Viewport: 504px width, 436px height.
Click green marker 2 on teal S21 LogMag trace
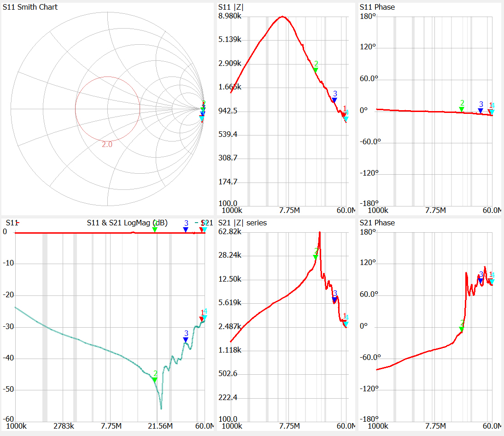[x=155, y=379]
